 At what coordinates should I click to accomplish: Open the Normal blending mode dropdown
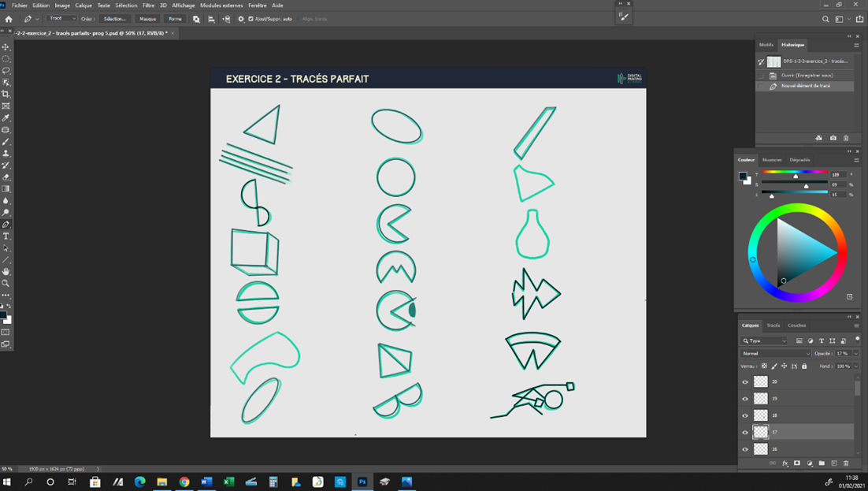pos(774,353)
